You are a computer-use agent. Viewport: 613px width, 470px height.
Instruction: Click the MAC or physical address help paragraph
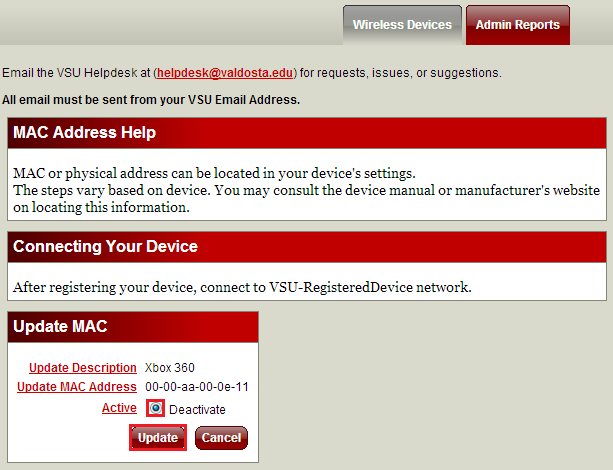[x=306, y=190]
